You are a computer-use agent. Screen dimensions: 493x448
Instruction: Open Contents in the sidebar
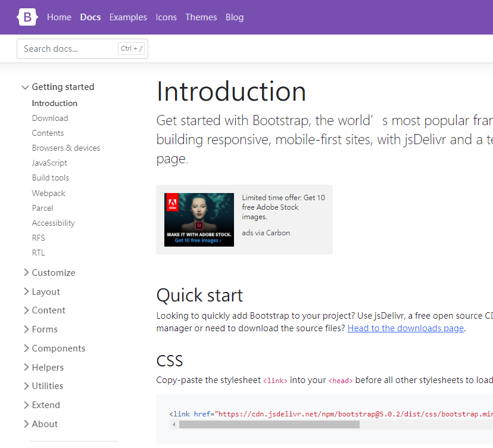(x=48, y=133)
